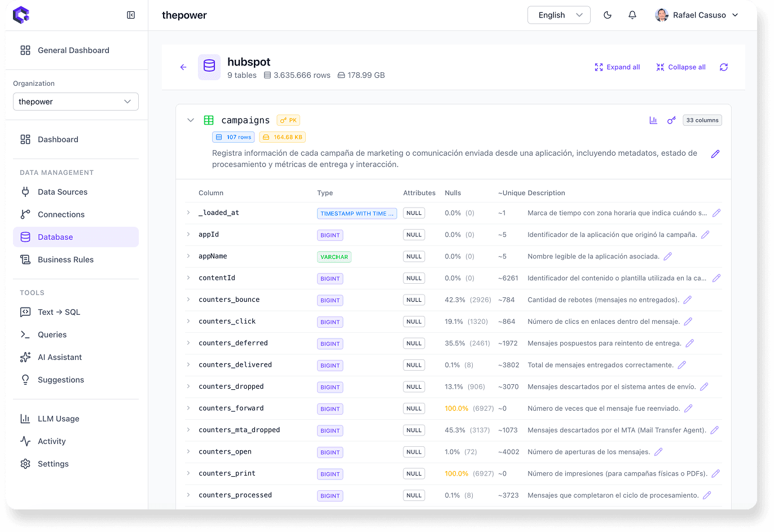774x532 pixels.
Task: Open the Rafael Casuso user menu
Action: (x=697, y=15)
